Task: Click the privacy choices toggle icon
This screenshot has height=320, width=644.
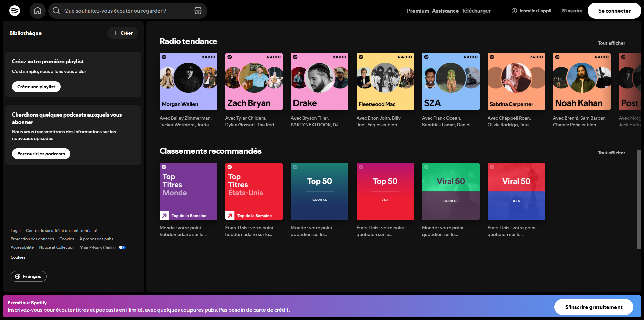Action: click(x=122, y=247)
